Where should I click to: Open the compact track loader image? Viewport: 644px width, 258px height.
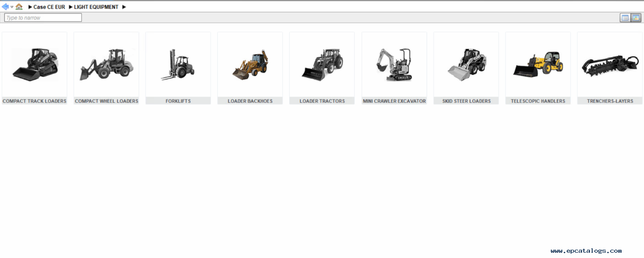35,64
